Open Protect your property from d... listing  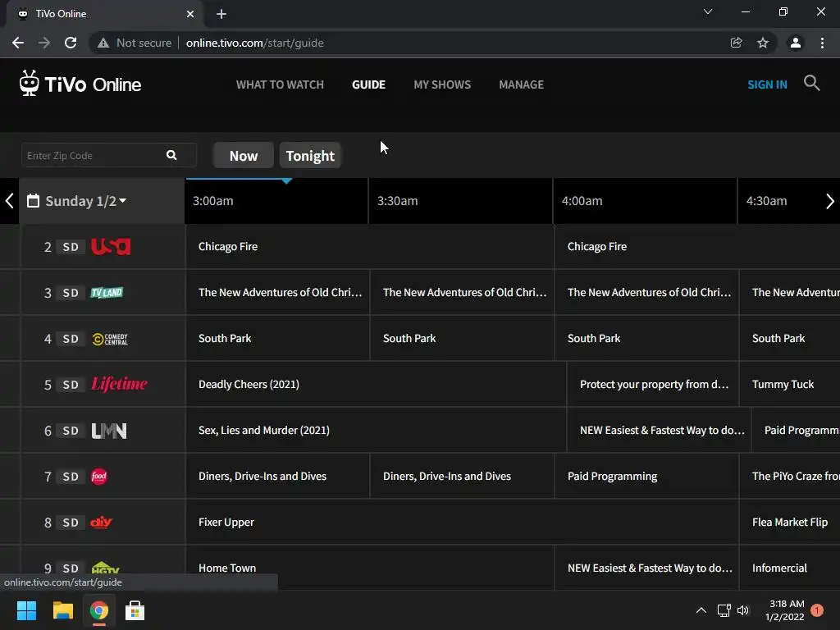(x=652, y=384)
